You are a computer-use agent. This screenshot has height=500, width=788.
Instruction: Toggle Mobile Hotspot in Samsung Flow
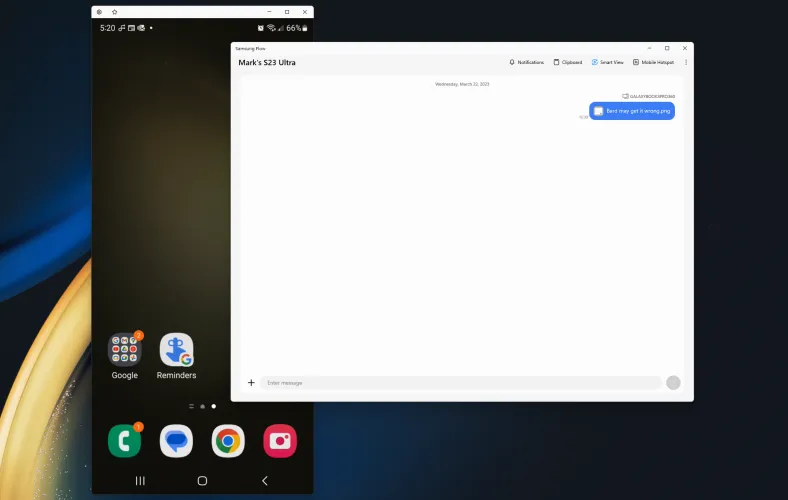(653, 62)
